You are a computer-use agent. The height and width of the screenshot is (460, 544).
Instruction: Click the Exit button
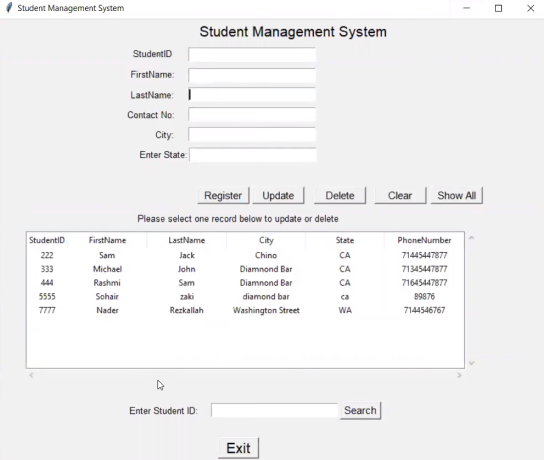[238, 448]
